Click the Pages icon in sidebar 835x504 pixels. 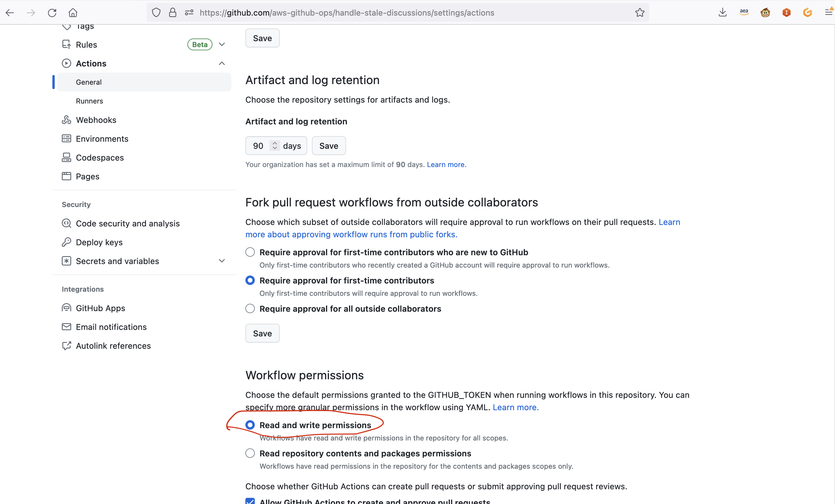pyautogui.click(x=66, y=176)
